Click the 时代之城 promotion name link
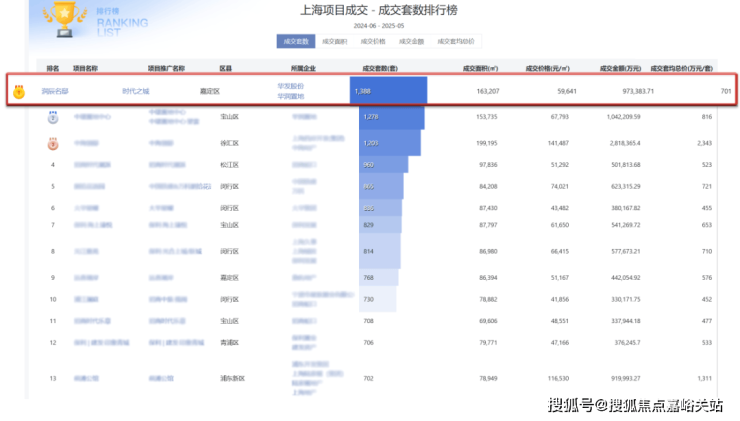Screen dimensions: 740x421 point(135,91)
